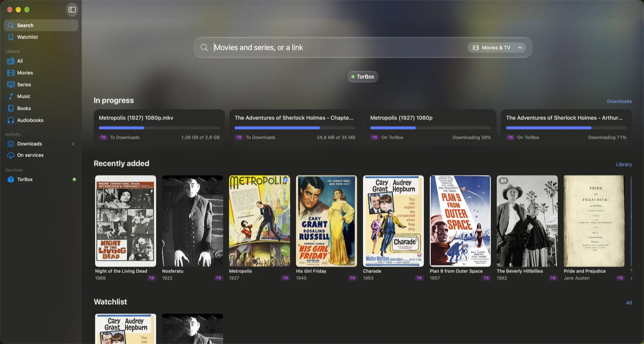
Task: Open The Beverly Hillbillies thumbnail
Action: coord(527,221)
